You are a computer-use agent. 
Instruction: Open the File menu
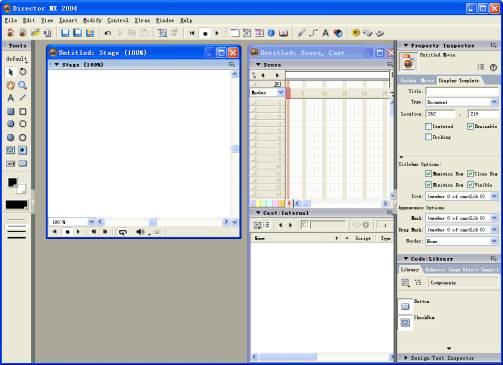point(11,20)
